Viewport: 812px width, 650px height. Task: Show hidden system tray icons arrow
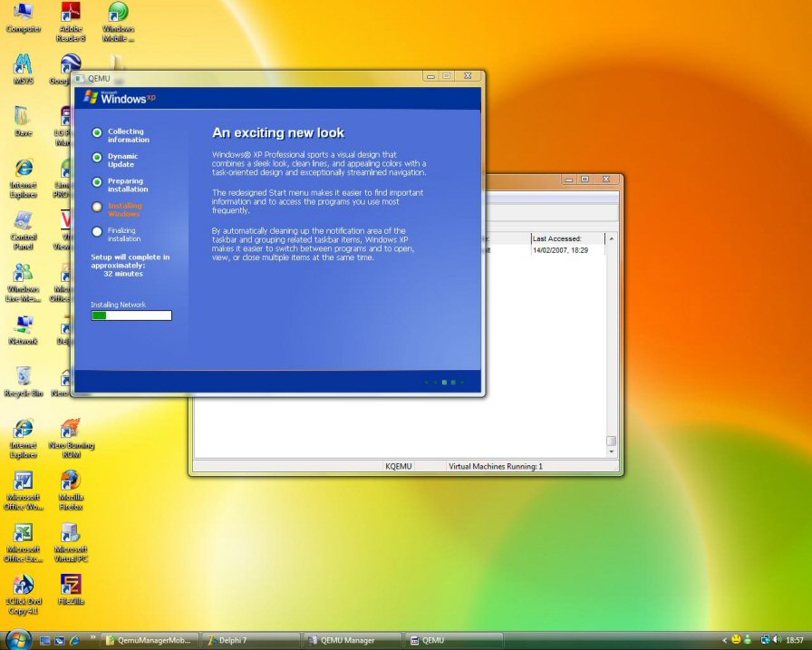(724, 640)
